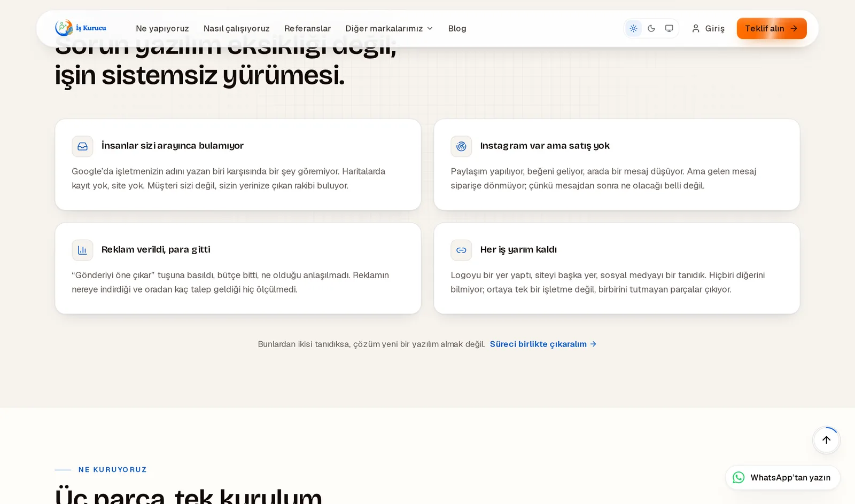Viewport: 855px width, 504px height.
Task: Click the text starting "Gönderiyi öne çıkar"
Action: click(x=230, y=282)
